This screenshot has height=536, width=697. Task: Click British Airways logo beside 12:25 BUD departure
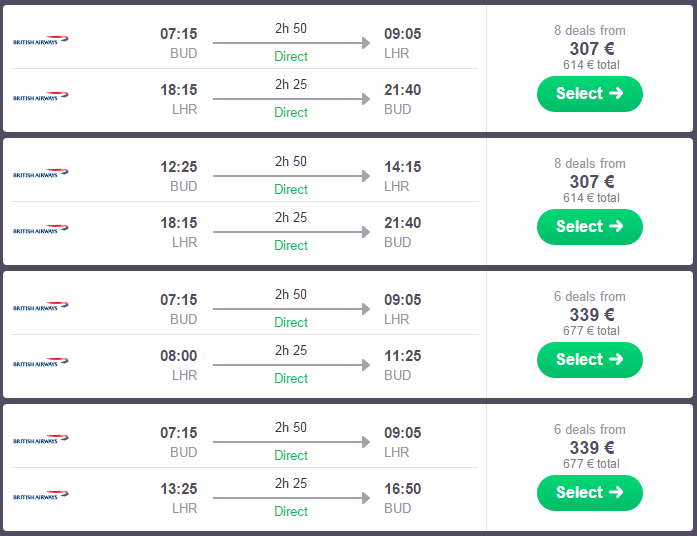(41, 174)
